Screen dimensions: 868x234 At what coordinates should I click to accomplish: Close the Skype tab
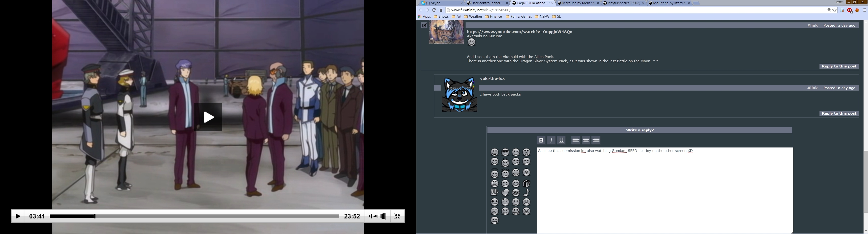(x=461, y=3)
